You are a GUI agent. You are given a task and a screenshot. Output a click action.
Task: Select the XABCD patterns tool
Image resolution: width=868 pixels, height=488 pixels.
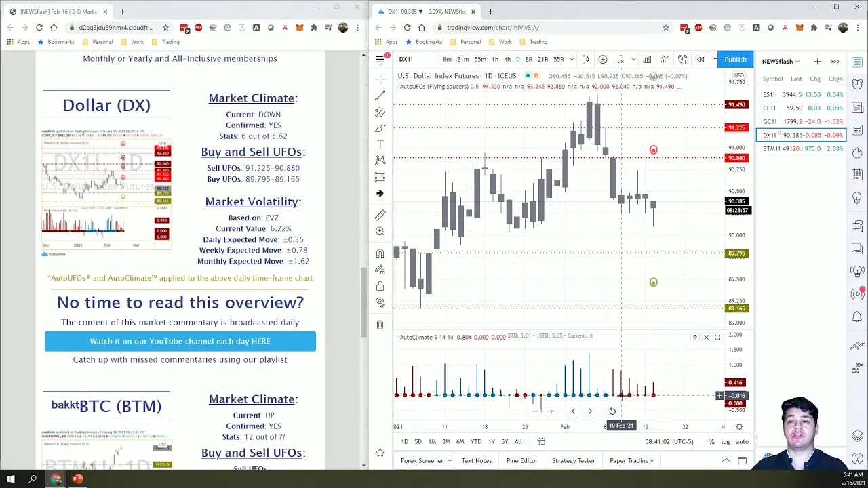(380, 161)
